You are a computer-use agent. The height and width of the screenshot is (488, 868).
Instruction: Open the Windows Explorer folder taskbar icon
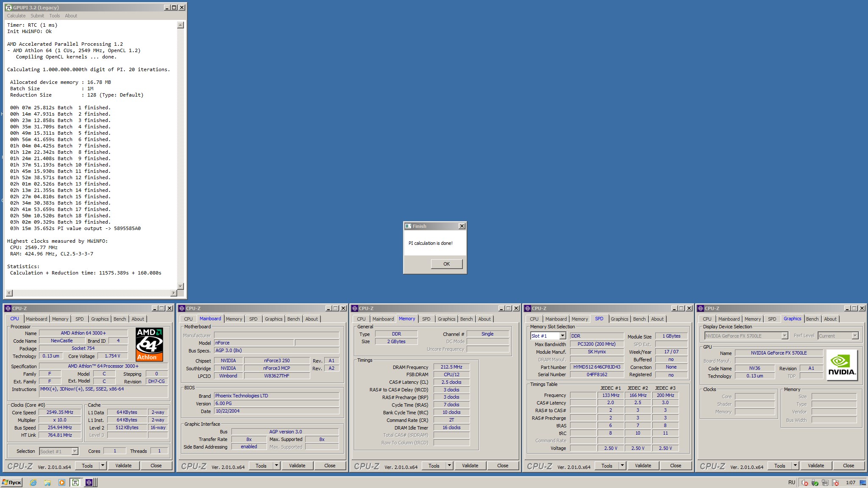47,482
